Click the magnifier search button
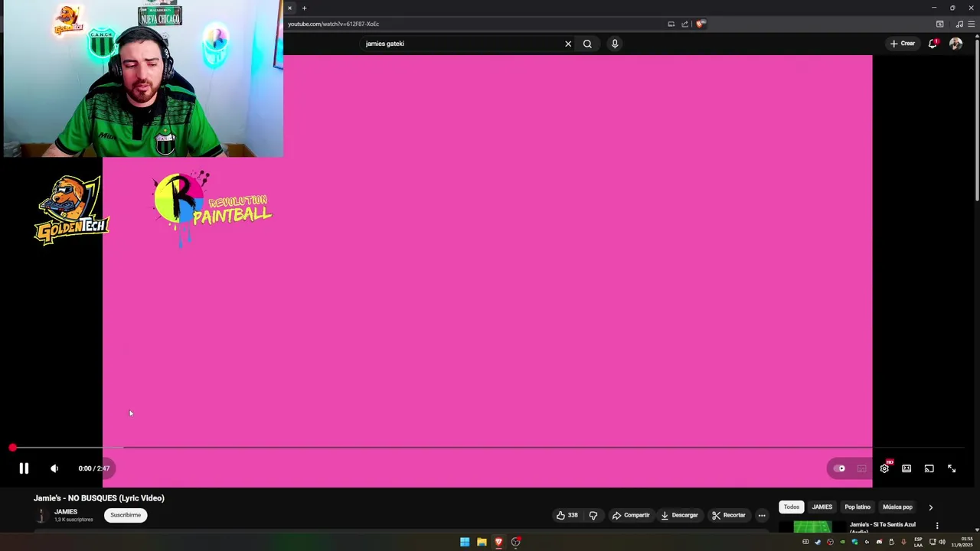The width and height of the screenshot is (980, 551). [587, 44]
